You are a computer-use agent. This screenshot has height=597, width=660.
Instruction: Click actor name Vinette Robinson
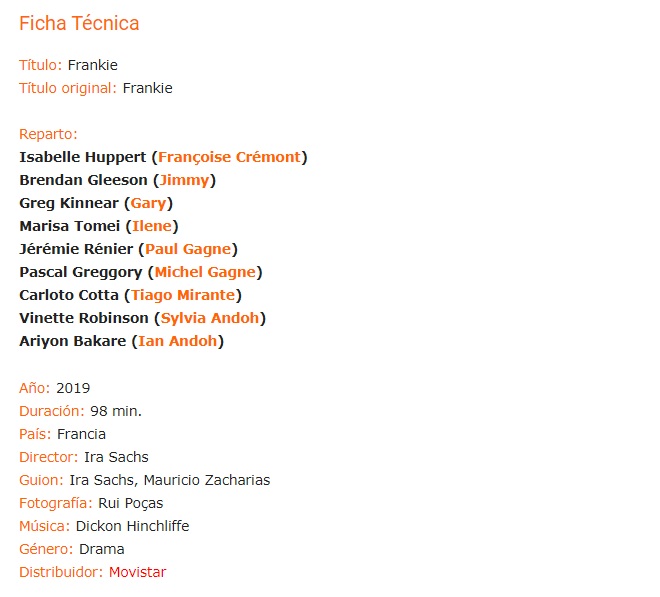[84, 318]
